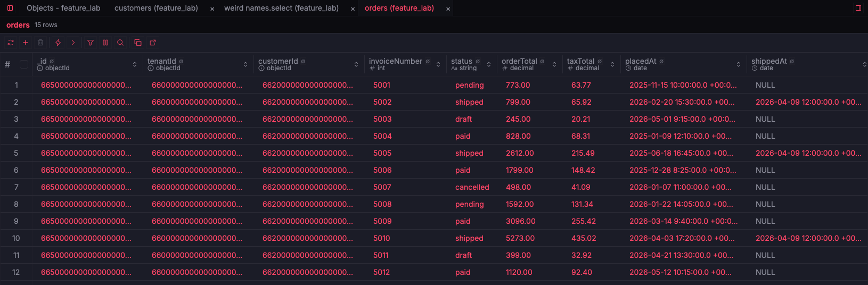Toggle the left sidebar panel icon
Viewport: 868px width, 285px height.
[x=10, y=8]
